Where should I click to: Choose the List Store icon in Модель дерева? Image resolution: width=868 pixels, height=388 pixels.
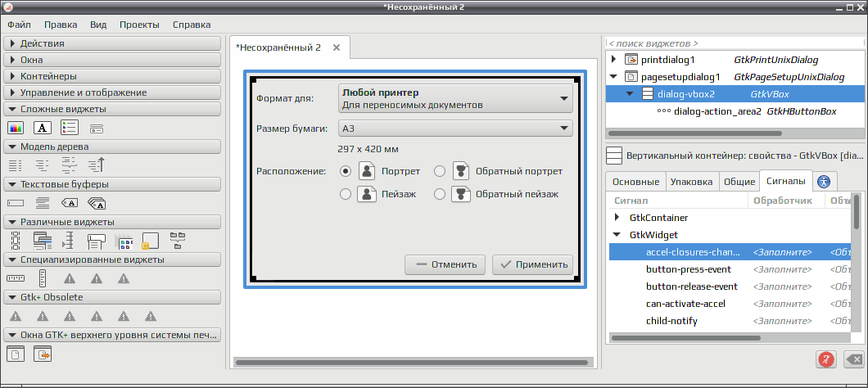16,165
